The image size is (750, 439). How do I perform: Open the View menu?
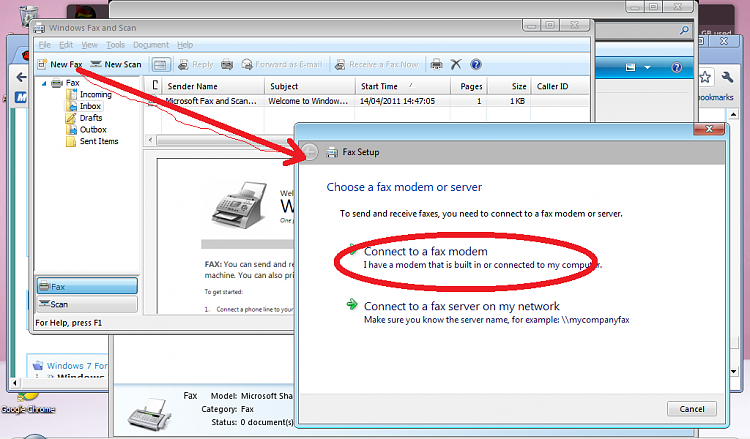tap(89, 44)
